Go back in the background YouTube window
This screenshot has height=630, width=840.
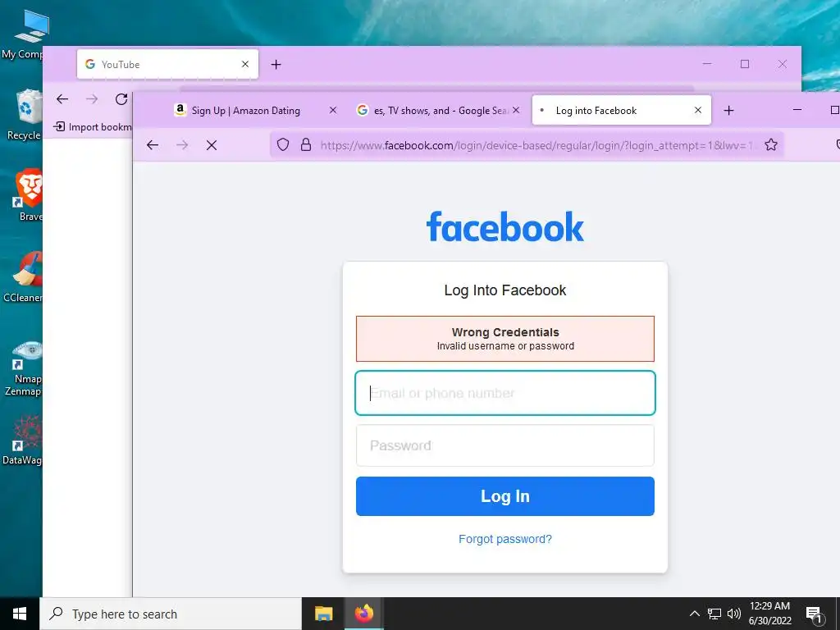tap(62, 99)
